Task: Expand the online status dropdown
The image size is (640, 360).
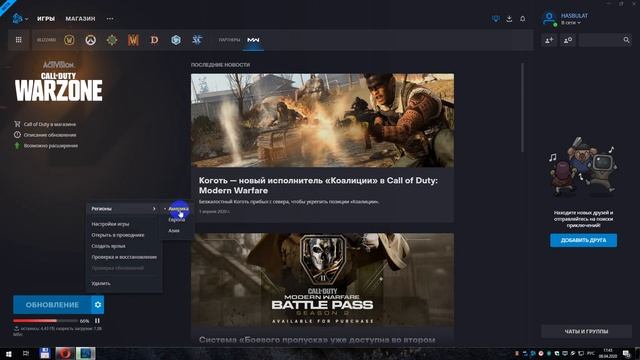Action: [x=571, y=23]
